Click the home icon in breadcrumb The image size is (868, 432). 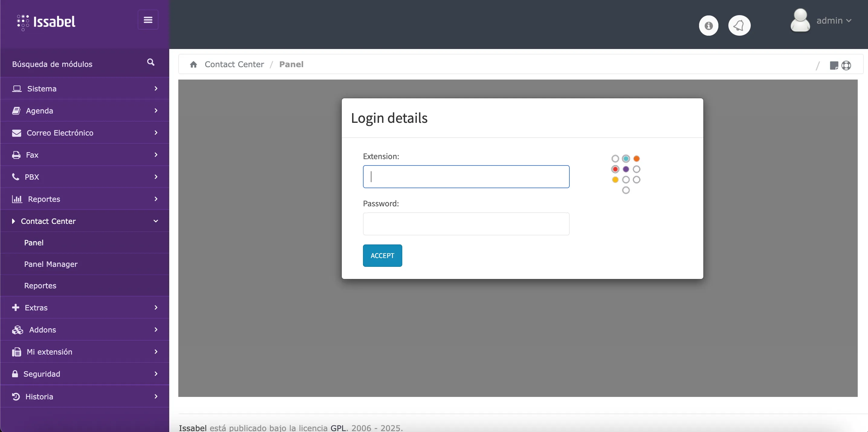tap(193, 64)
